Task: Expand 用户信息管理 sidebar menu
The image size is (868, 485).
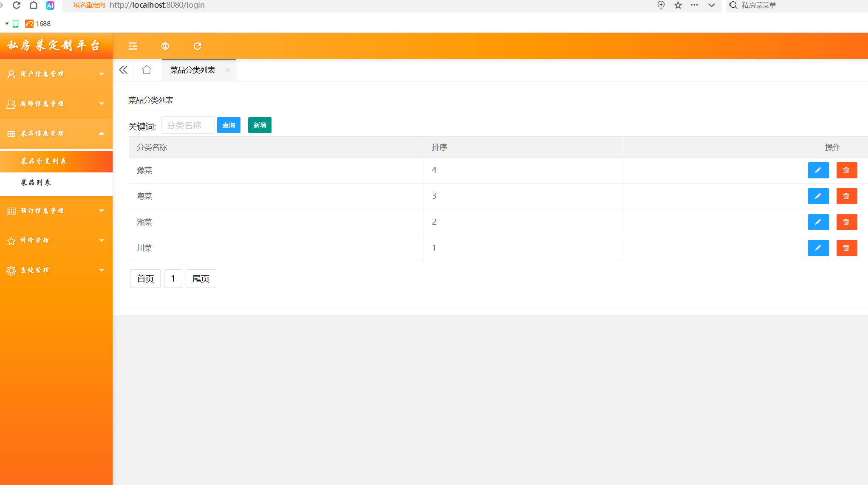Action: click(x=56, y=74)
